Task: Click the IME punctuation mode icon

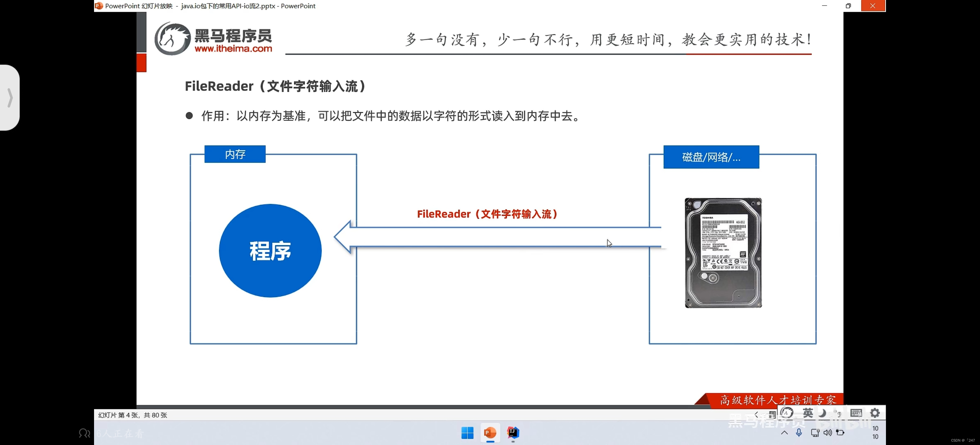Action: pyautogui.click(x=837, y=413)
